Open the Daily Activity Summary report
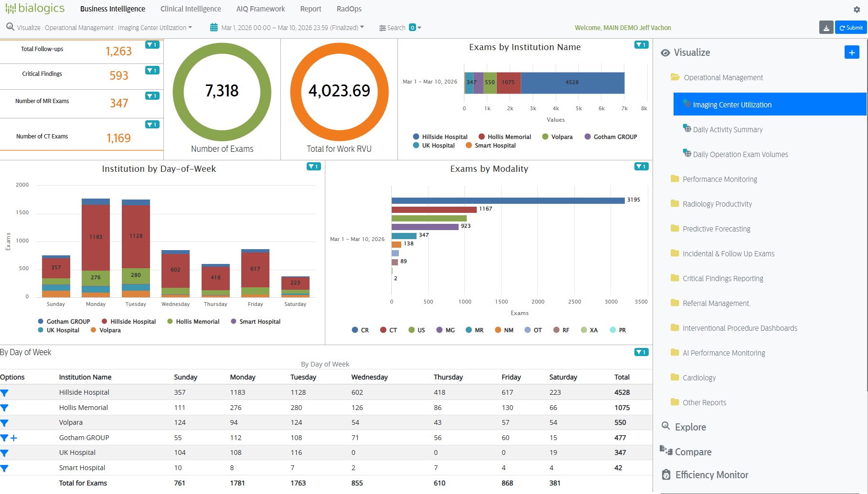The width and height of the screenshot is (868, 494). click(727, 129)
